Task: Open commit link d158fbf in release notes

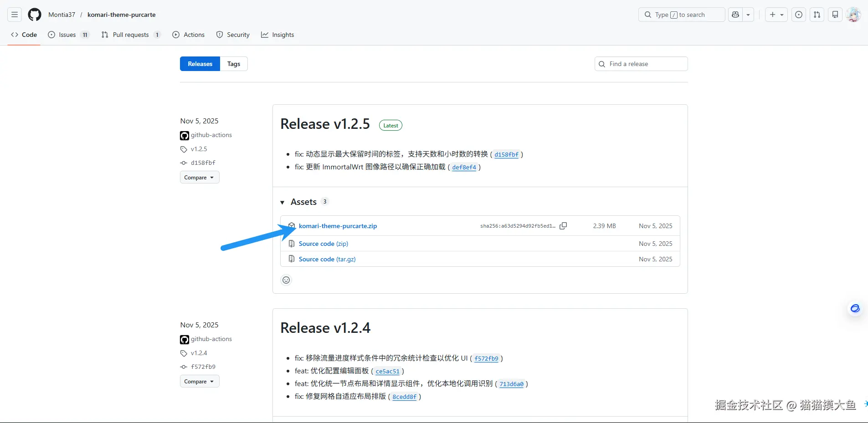Action: (x=507, y=154)
